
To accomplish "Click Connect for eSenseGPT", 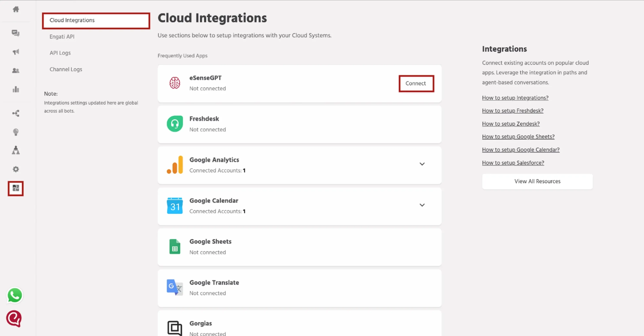I will point(416,83).
